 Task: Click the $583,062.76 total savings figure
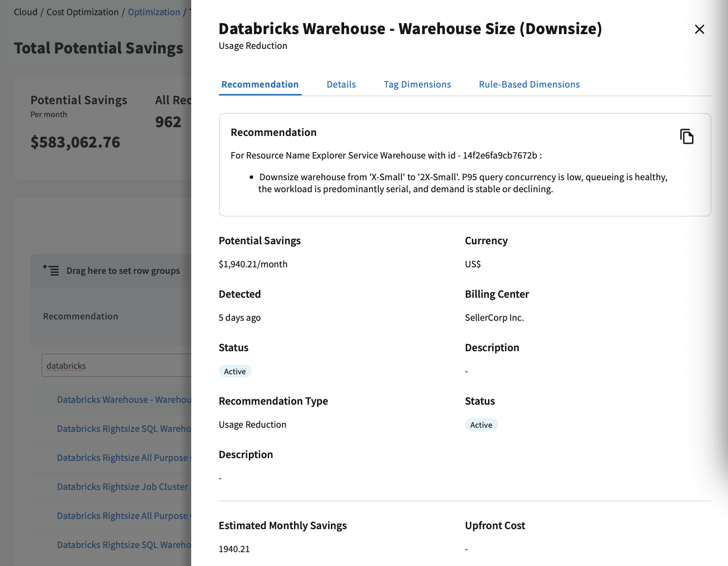[75, 142]
